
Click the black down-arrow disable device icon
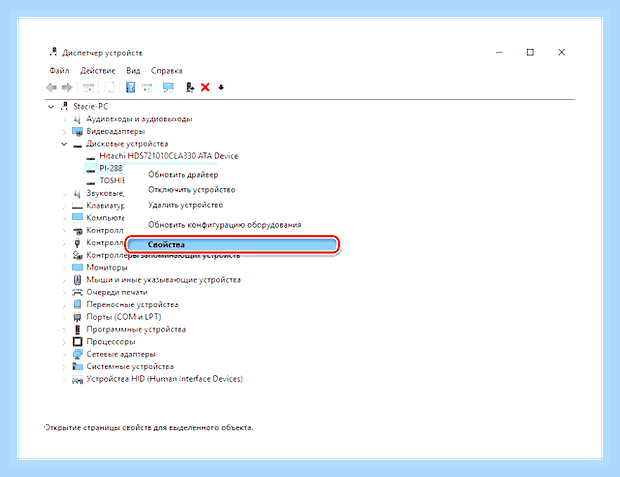221,87
